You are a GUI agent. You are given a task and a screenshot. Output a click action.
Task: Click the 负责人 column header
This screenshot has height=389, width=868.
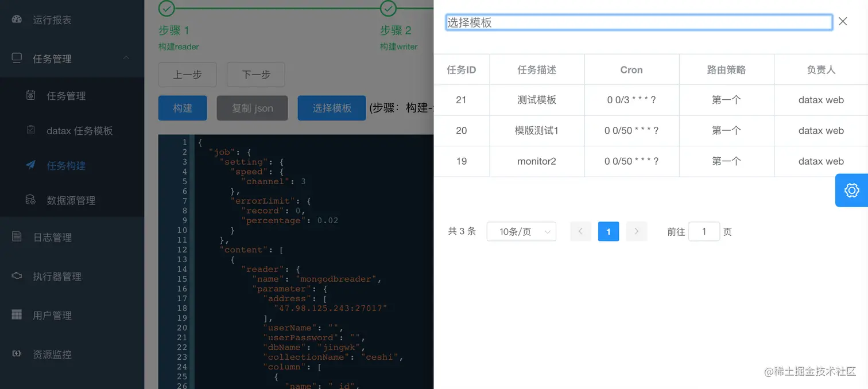(821, 69)
